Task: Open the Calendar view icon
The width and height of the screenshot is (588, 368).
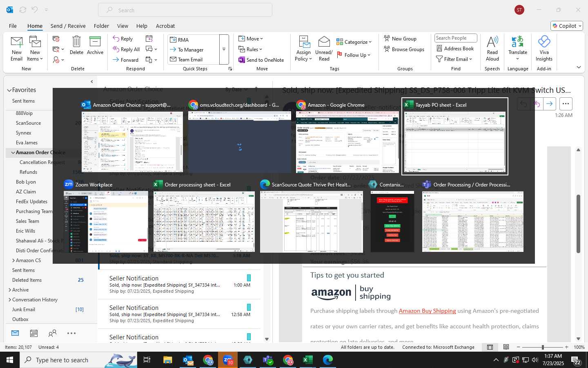Action: 34,333
